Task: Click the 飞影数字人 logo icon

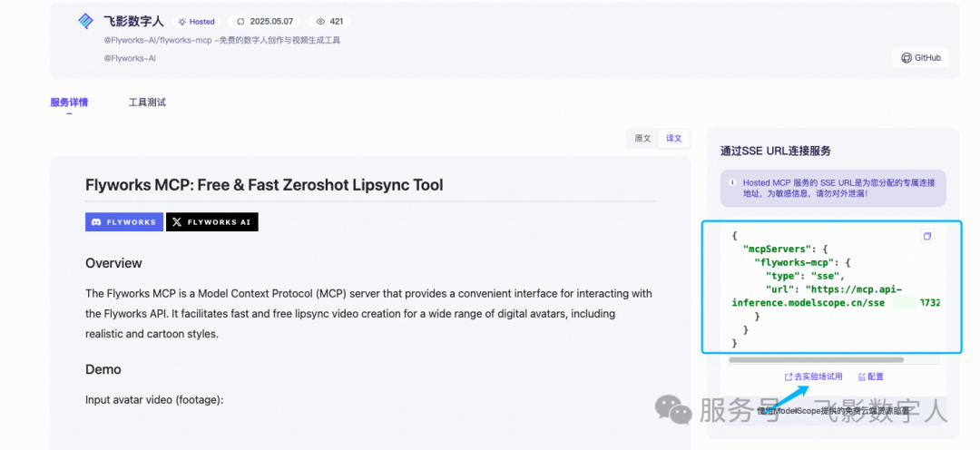Action: pyautogui.click(x=85, y=21)
